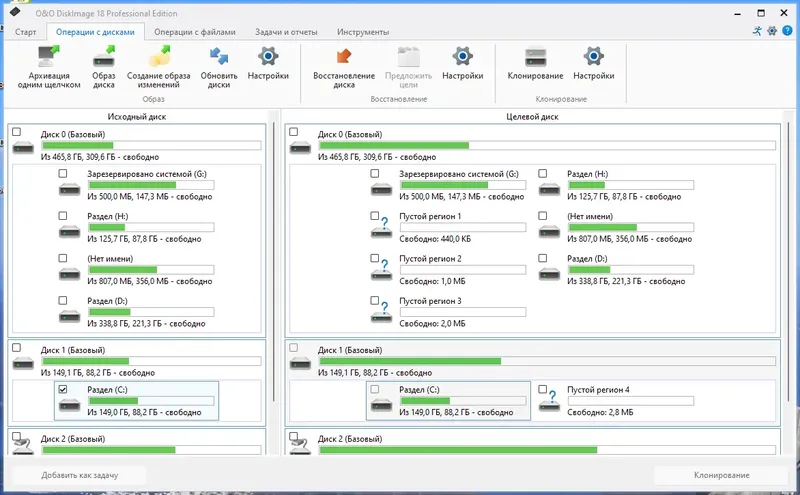Click source Диск 2 drive icon
This screenshot has height=495, width=800.
(23, 448)
